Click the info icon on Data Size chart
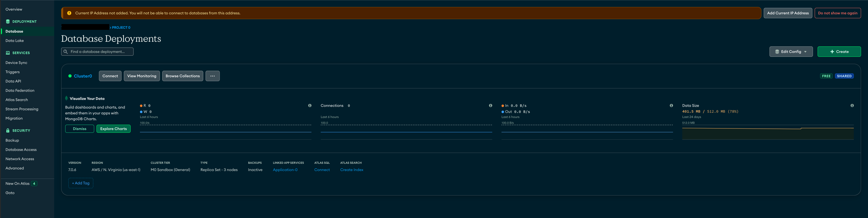 pos(852,106)
